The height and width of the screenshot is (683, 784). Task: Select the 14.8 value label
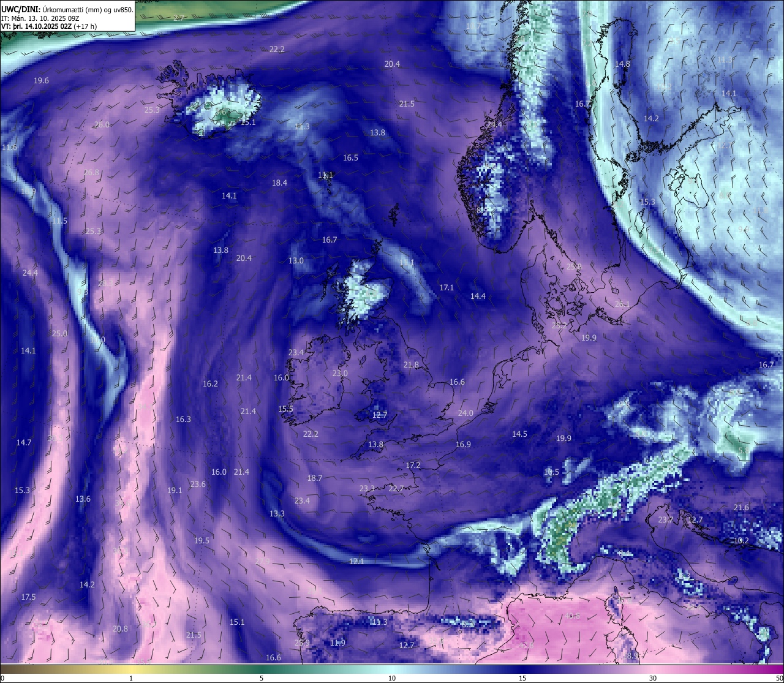point(622,64)
